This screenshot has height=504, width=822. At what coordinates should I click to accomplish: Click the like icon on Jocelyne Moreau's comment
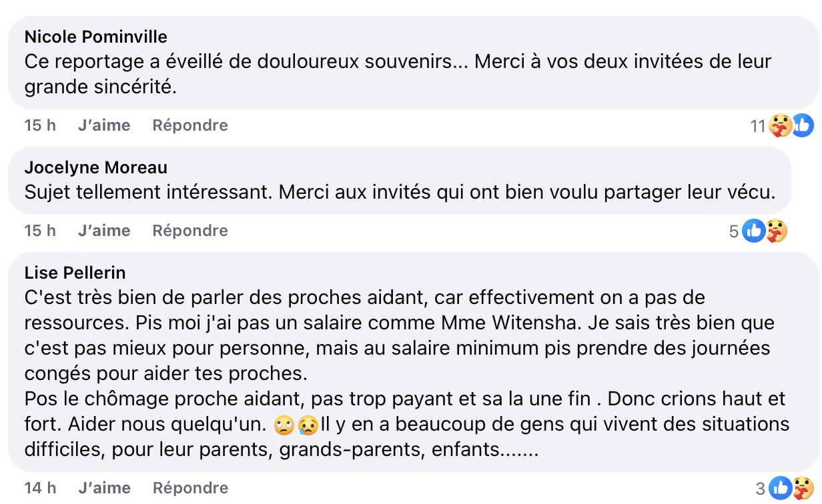[753, 230]
